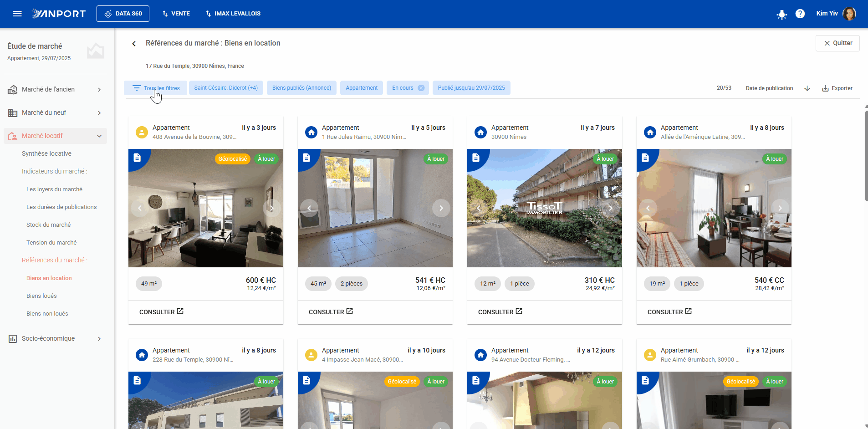Click the Étude de marché title
This screenshot has width=868, height=429.
[x=35, y=46]
